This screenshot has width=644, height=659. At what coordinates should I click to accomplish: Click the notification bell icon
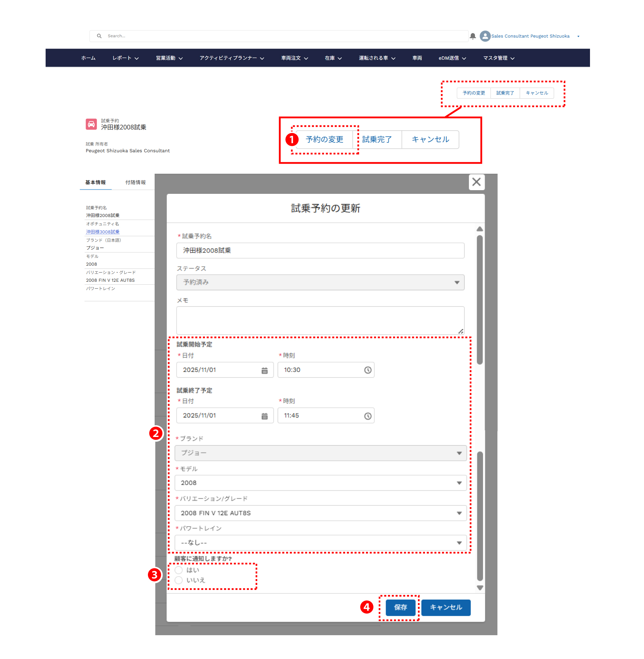pos(473,36)
